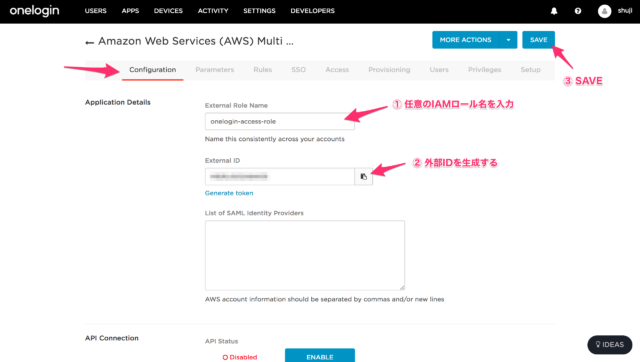Screen dimensions: 640x362
Task: Click the Disabled API status text
Action: tap(240, 357)
